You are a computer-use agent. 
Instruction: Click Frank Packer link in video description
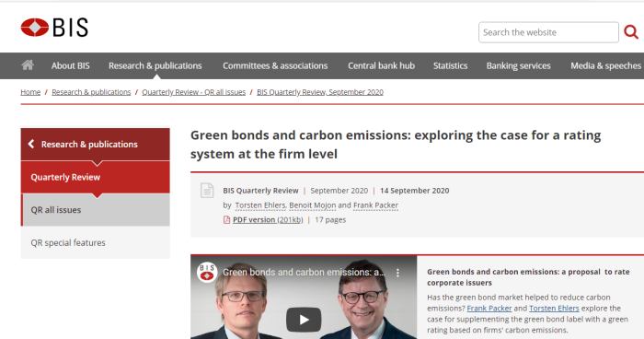[x=489, y=309]
